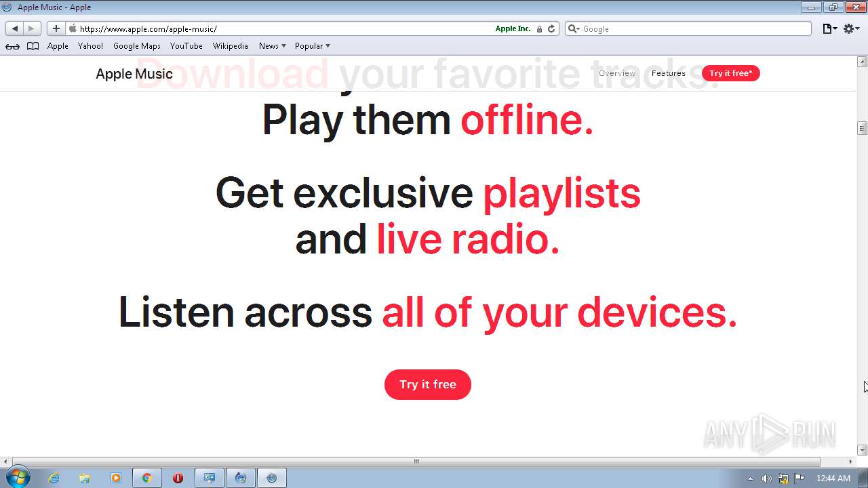Open Opera from the taskbar

click(x=178, y=478)
